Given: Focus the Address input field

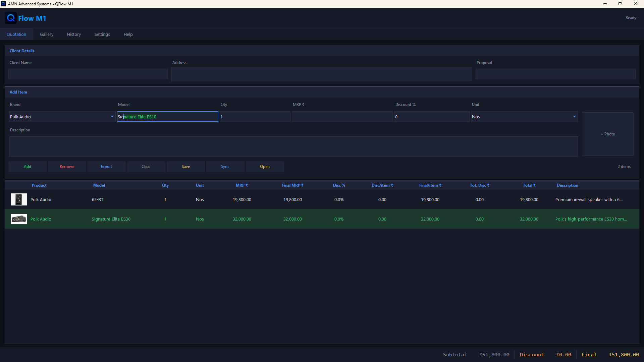Looking at the screenshot, I should (322, 74).
